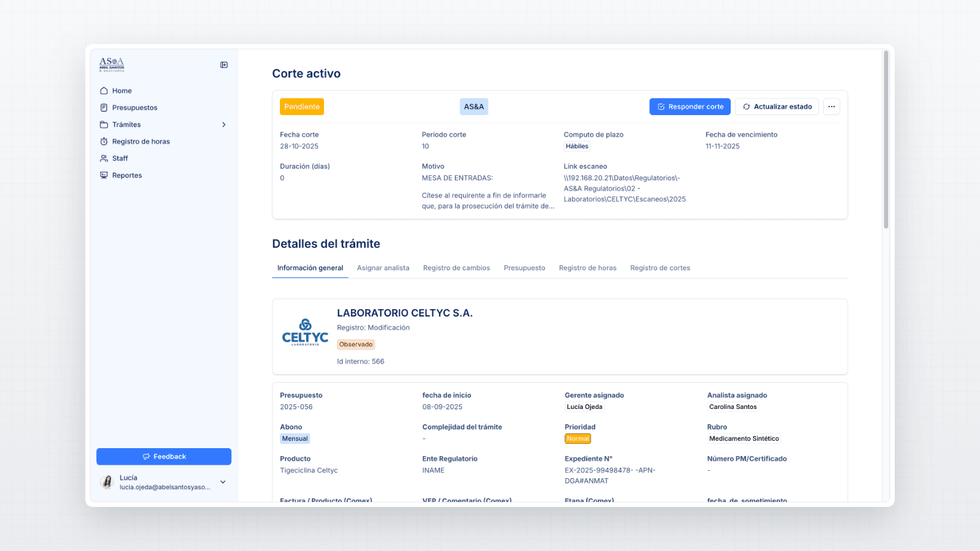
Task: Open the Lucía account dropdown
Action: click(223, 482)
